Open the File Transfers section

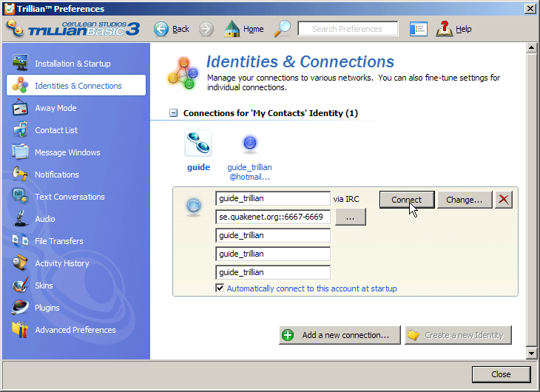59,241
